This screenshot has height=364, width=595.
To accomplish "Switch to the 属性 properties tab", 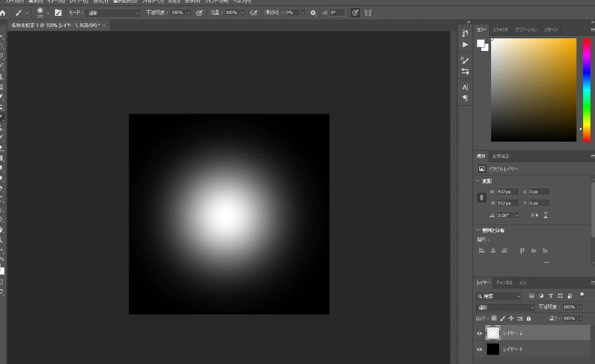I will pyautogui.click(x=481, y=156).
